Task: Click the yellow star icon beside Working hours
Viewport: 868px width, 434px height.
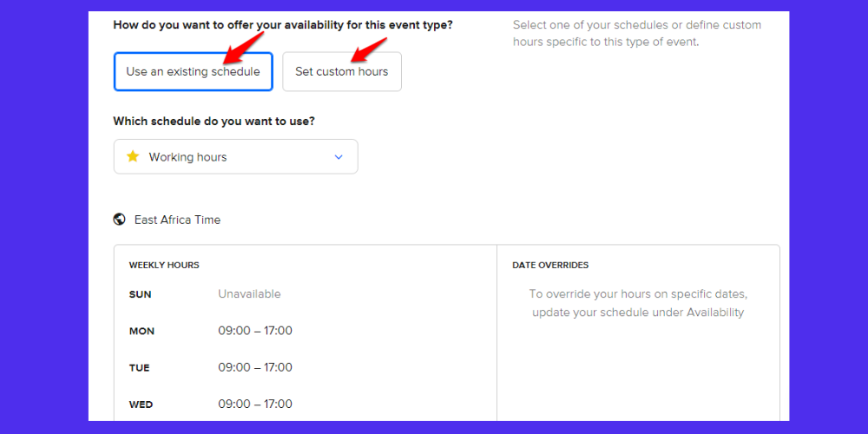Action: coord(132,156)
